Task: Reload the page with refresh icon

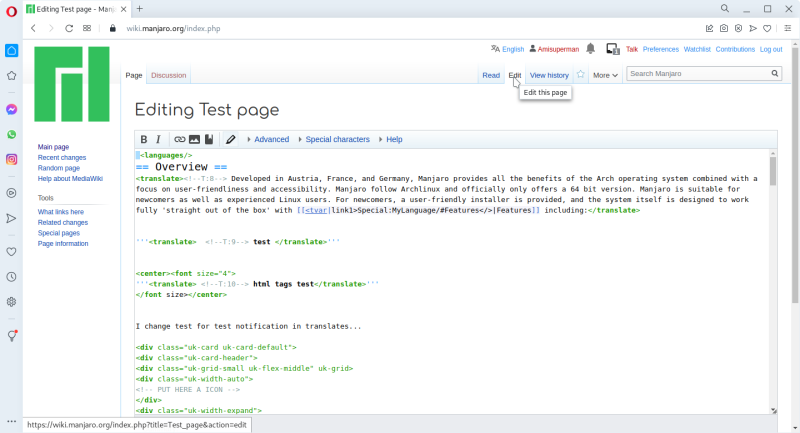Action: [69, 29]
